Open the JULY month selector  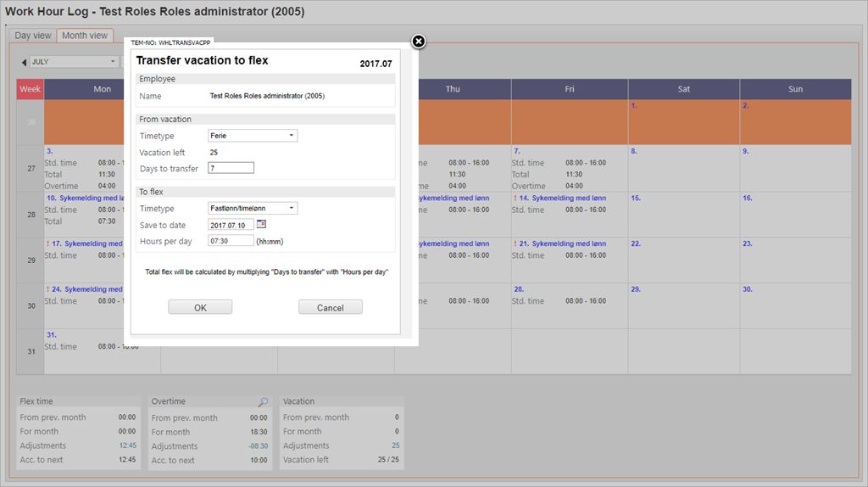click(x=74, y=62)
